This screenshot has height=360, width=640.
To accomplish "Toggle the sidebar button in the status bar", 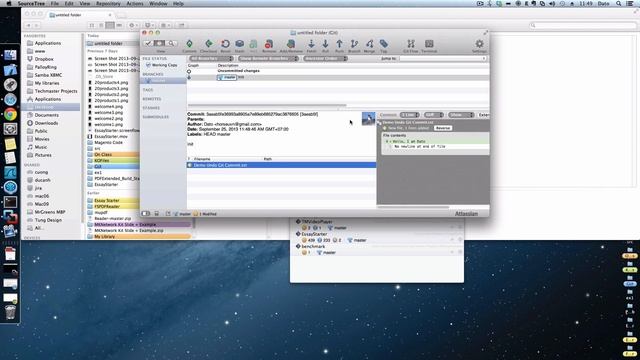I will click(146, 213).
